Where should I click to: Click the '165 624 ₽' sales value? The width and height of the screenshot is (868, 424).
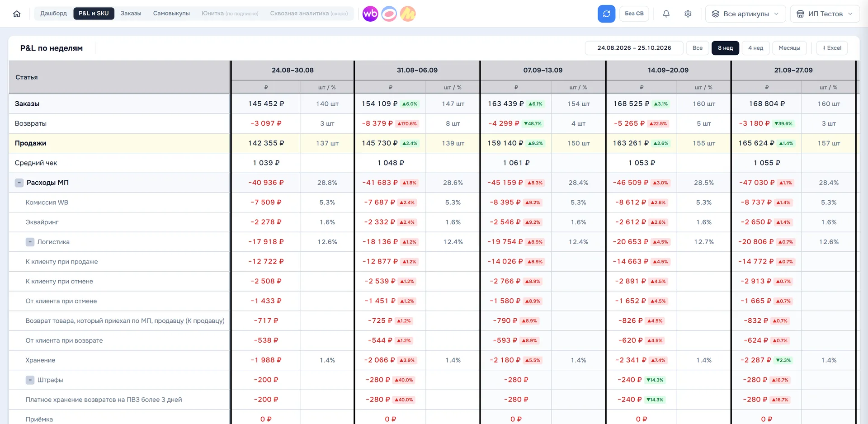tap(756, 143)
